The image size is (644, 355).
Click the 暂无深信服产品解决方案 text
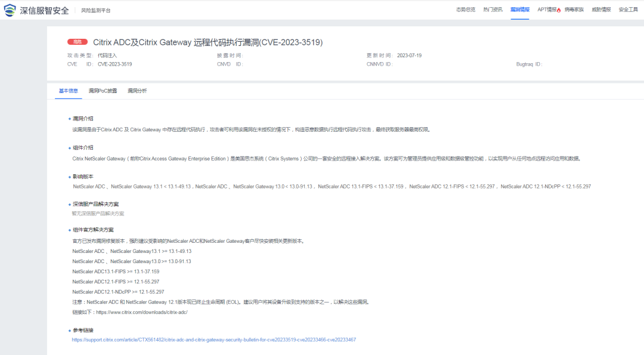(x=98, y=214)
